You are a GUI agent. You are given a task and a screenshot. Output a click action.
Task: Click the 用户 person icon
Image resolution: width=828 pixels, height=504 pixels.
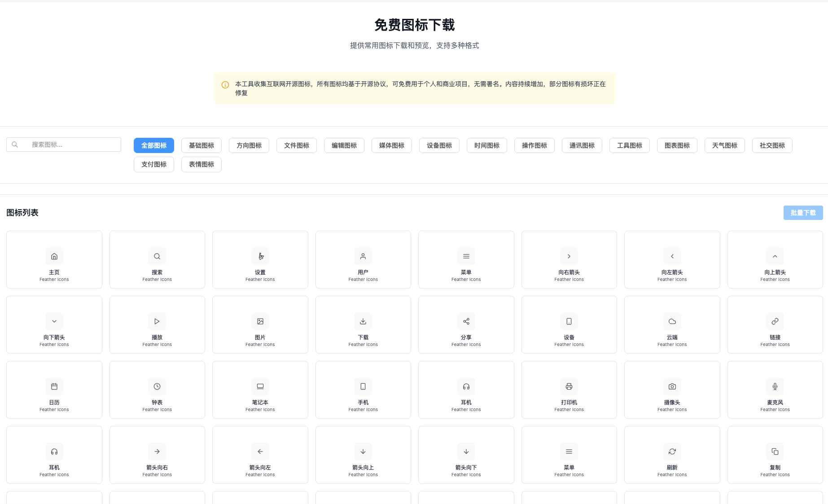[x=363, y=256]
